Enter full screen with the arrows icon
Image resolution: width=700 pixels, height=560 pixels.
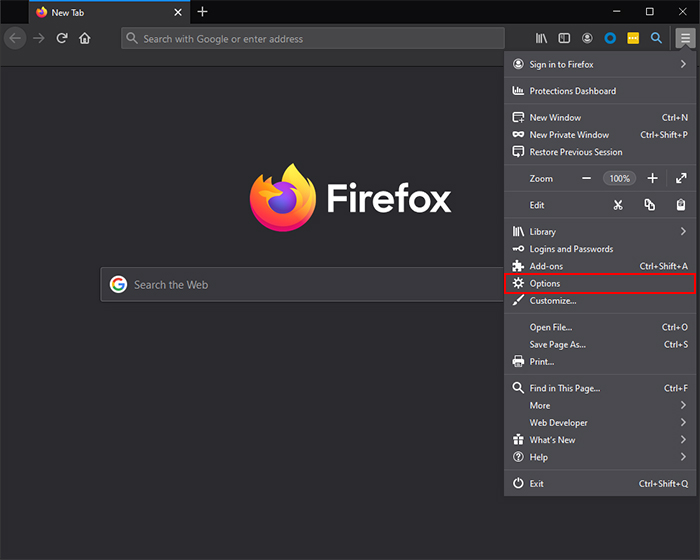681,179
